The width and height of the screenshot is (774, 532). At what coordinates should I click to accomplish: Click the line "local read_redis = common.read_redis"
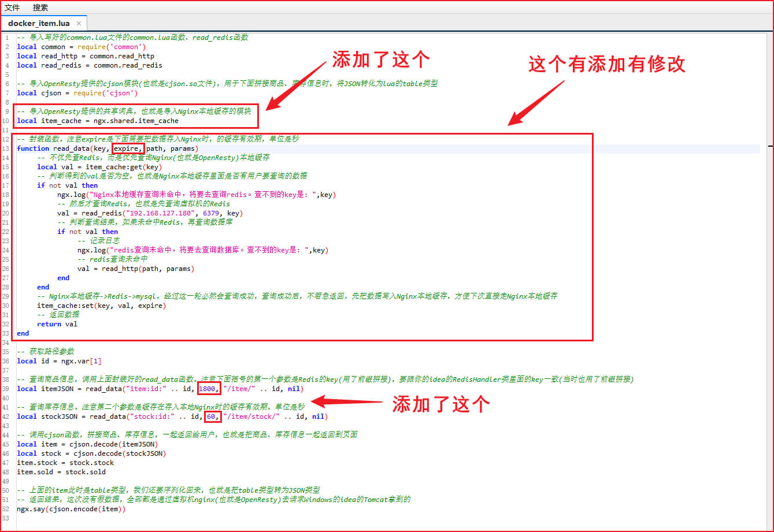point(90,65)
